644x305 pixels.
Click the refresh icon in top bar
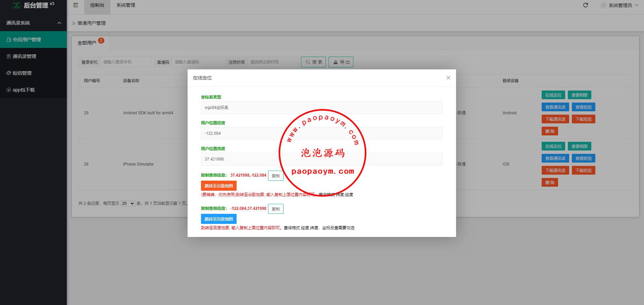point(586,5)
